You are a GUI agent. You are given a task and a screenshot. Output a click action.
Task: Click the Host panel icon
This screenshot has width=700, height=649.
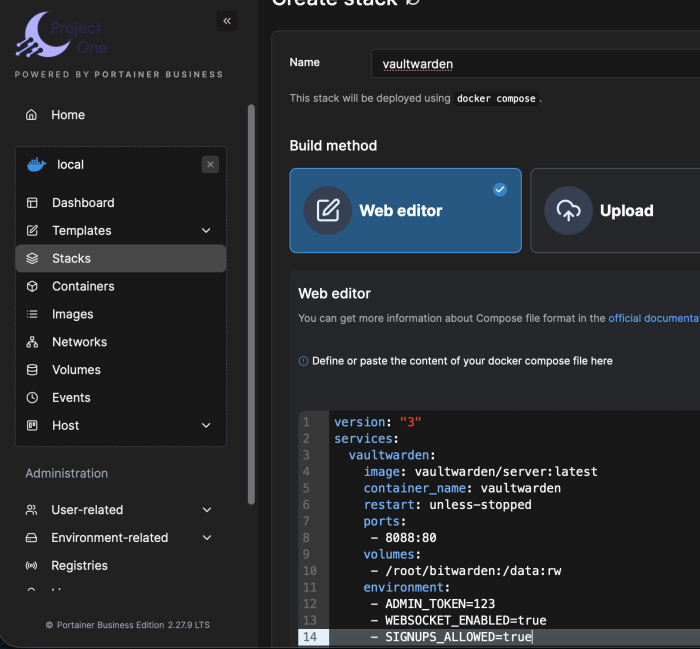pyautogui.click(x=32, y=425)
